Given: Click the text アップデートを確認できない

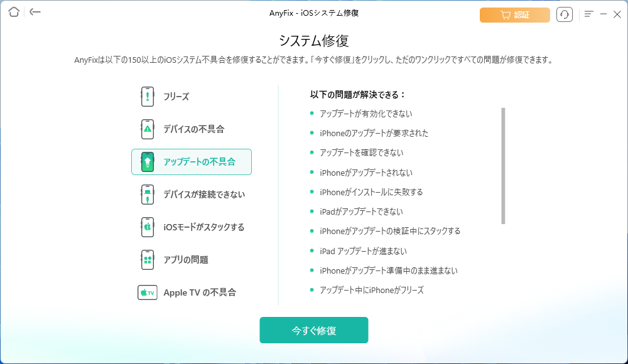Looking at the screenshot, I should (x=361, y=153).
